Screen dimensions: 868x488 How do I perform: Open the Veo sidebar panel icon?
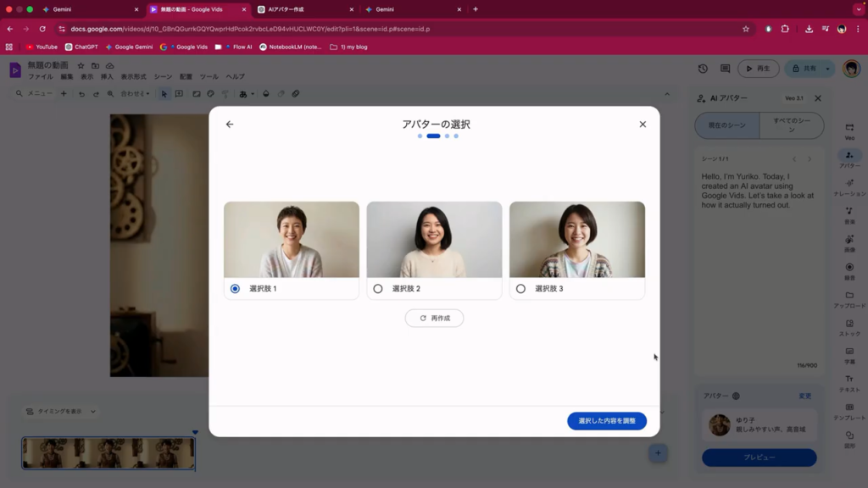[849, 129]
